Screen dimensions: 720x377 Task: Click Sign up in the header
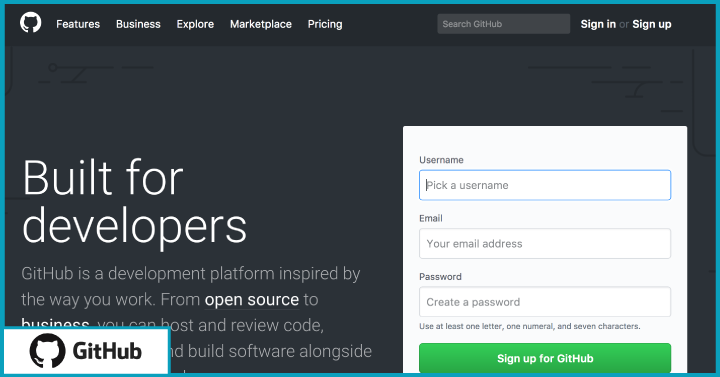[x=652, y=24]
